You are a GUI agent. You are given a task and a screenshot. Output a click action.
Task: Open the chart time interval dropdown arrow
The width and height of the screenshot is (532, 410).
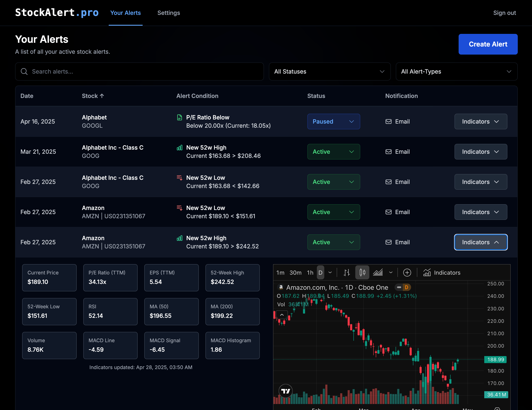click(330, 272)
